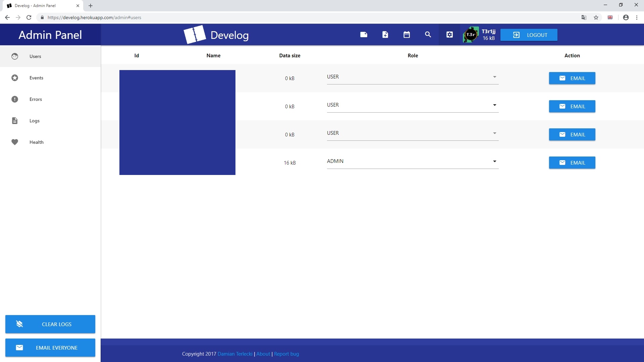Click the flag extension icon

[x=610, y=17]
